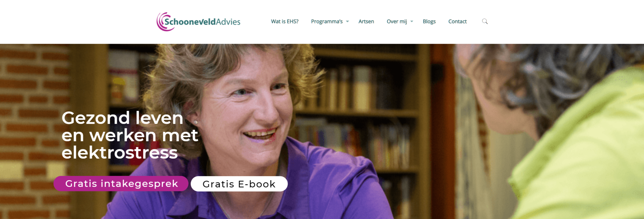Select the Programma's menu item

tap(327, 21)
